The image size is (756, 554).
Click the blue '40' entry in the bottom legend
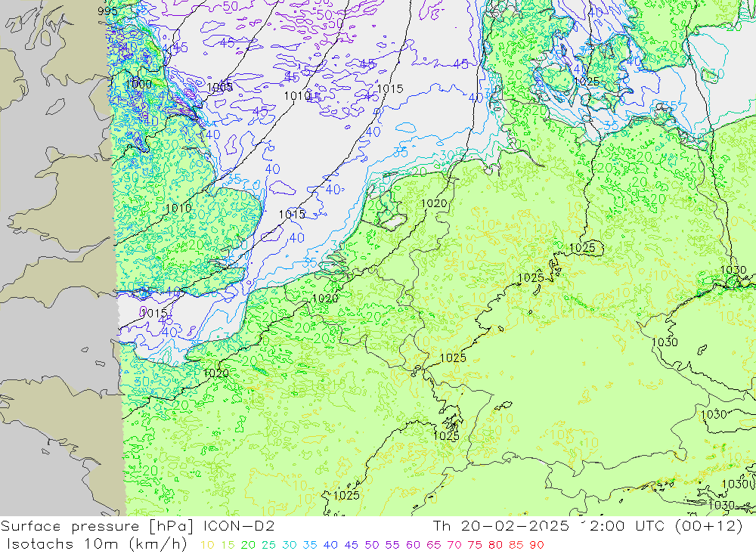click(331, 546)
